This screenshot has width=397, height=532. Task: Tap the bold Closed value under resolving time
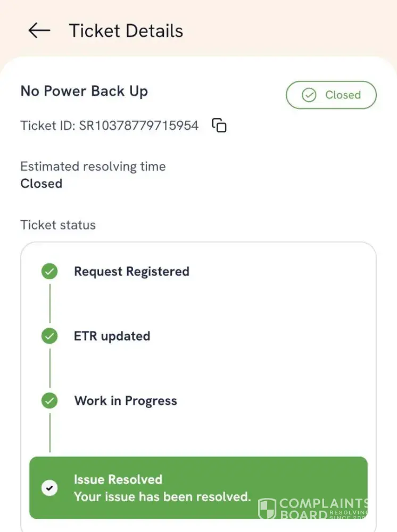point(42,184)
